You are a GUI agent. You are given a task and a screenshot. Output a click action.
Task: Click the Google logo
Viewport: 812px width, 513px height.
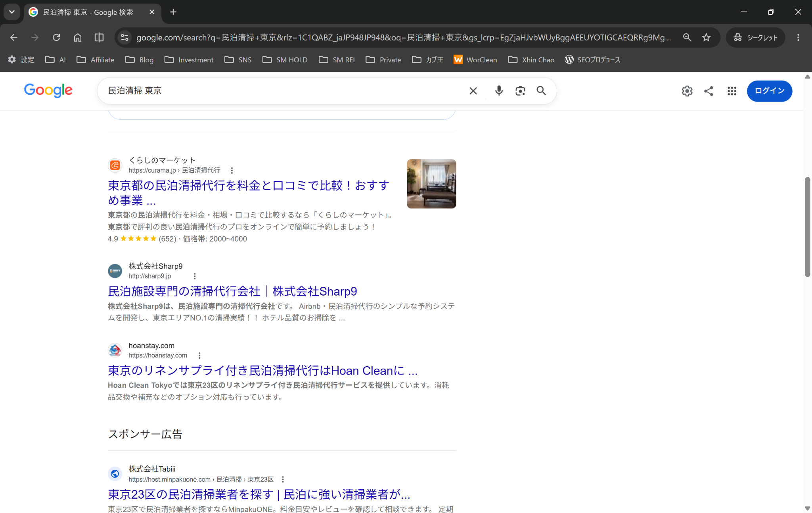(x=48, y=90)
